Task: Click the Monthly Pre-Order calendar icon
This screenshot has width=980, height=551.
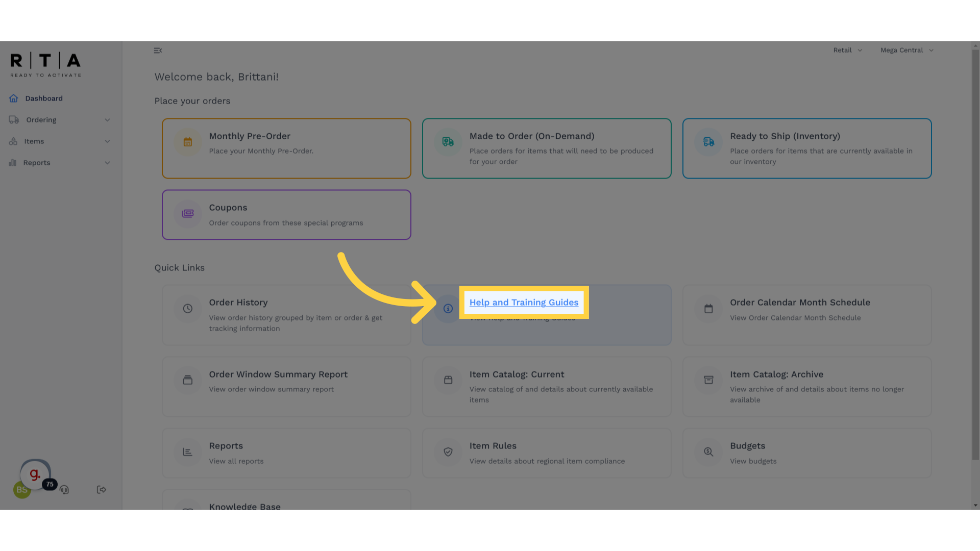Action: tap(188, 142)
